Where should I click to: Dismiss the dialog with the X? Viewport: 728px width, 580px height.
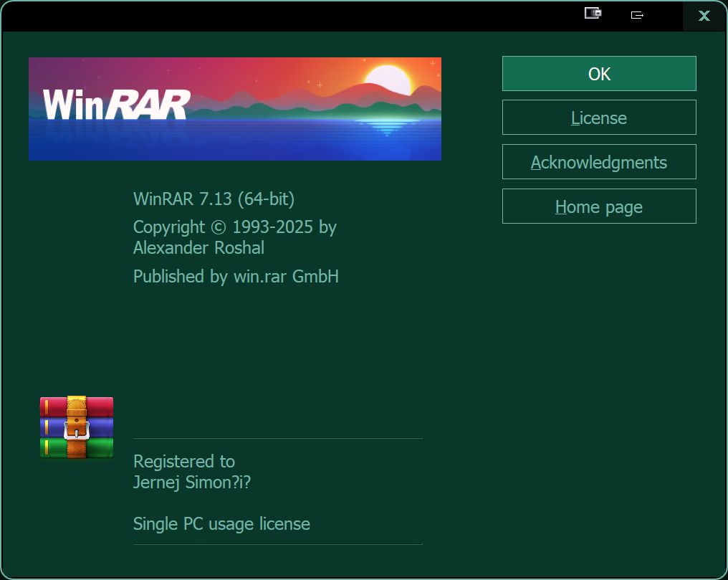pos(704,16)
